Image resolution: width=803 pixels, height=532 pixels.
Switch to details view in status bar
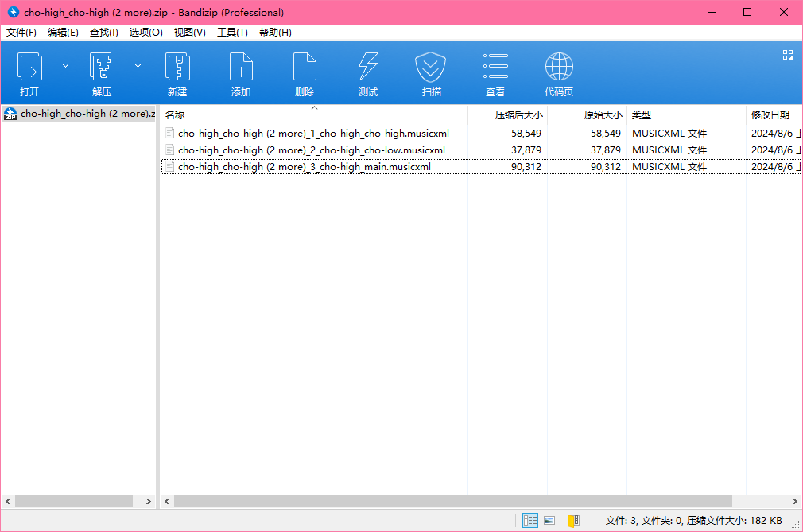(530, 521)
